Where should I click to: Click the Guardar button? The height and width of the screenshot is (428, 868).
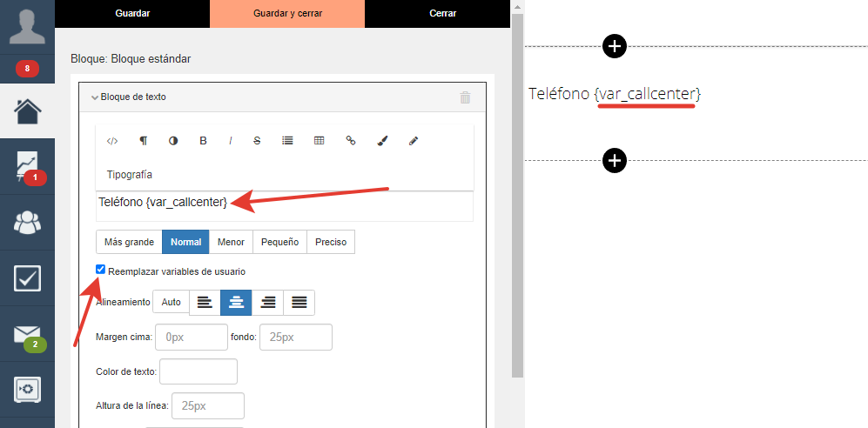point(132,13)
